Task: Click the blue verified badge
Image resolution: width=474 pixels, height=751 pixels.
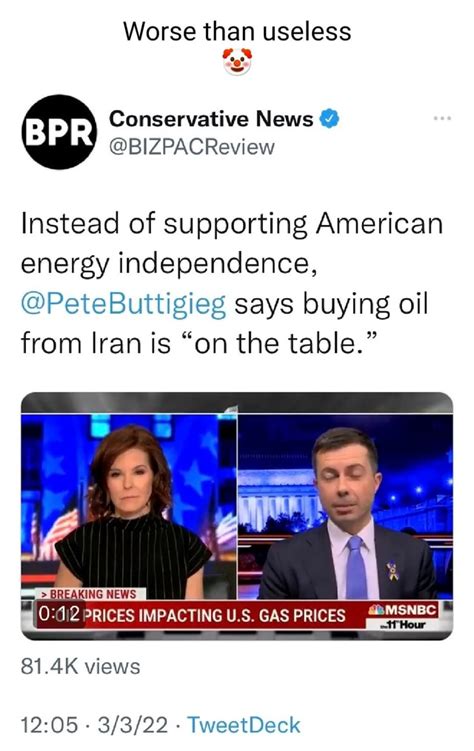Action: click(329, 119)
